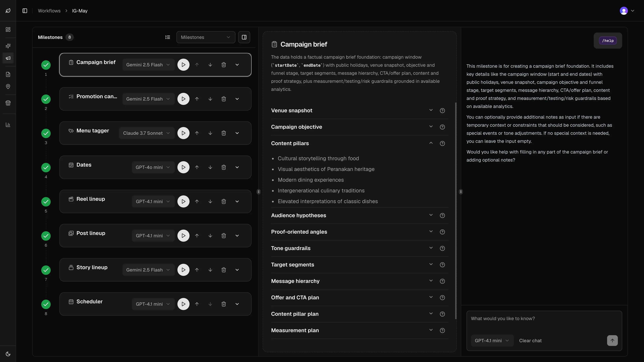
Task: Open the bar chart analytics sidebar icon
Action: pyautogui.click(x=8, y=124)
